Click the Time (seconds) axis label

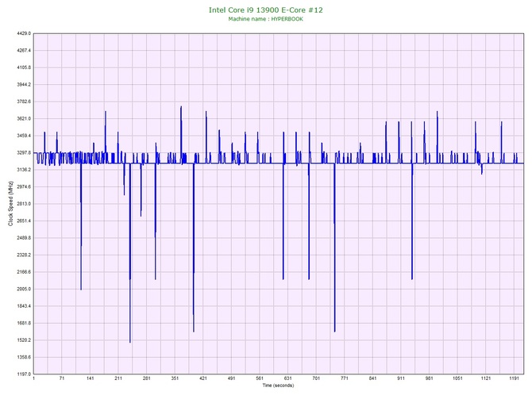click(x=278, y=385)
